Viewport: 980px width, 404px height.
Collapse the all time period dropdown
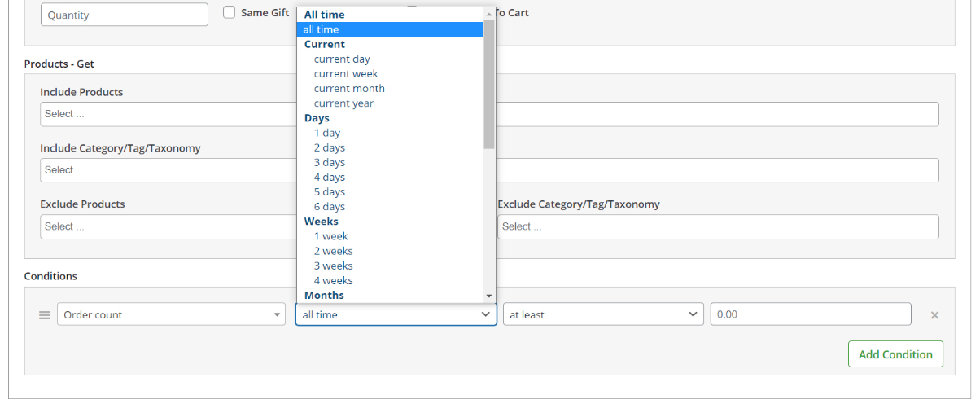point(396,314)
